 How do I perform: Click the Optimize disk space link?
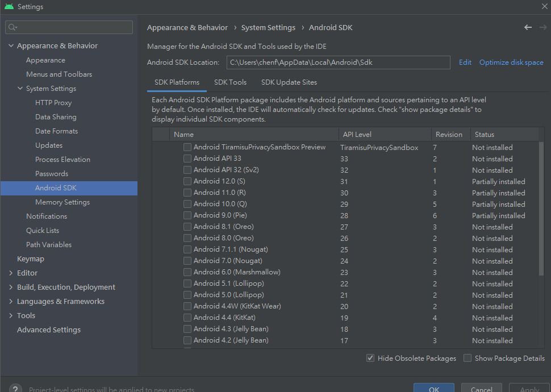pyautogui.click(x=511, y=62)
